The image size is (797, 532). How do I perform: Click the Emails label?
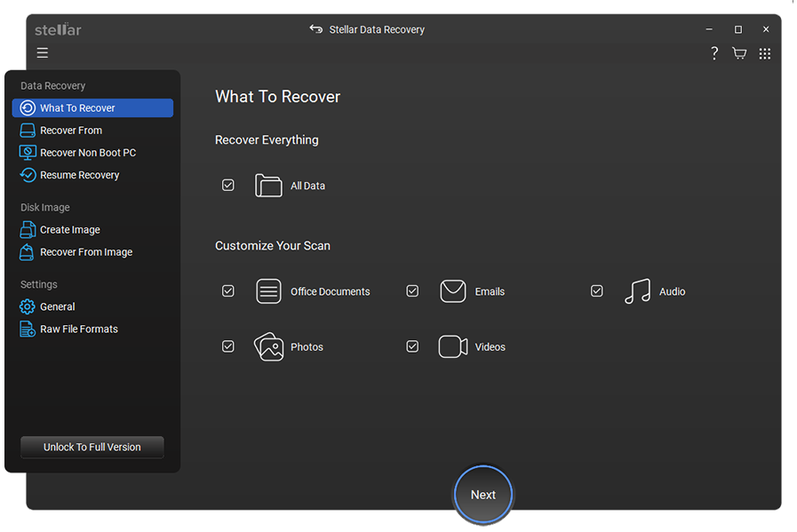pos(490,291)
